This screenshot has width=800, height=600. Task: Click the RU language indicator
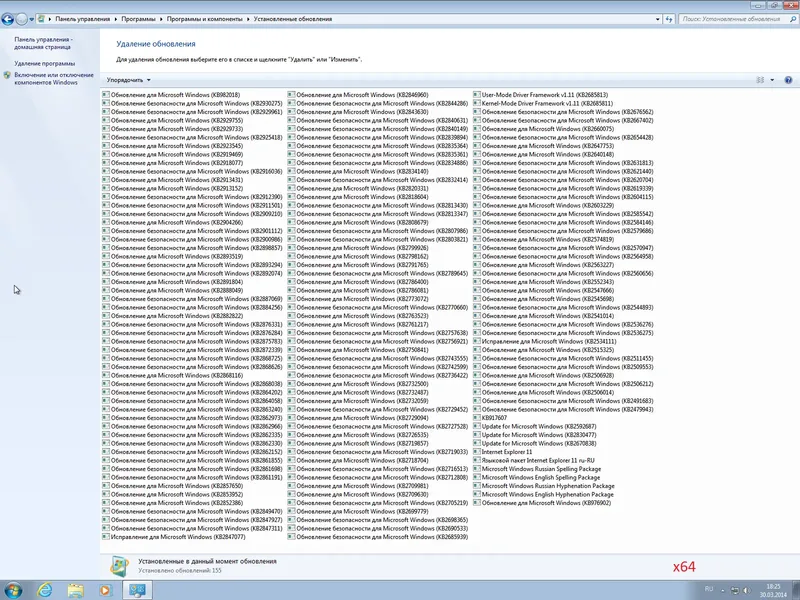(x=709, y=589)
